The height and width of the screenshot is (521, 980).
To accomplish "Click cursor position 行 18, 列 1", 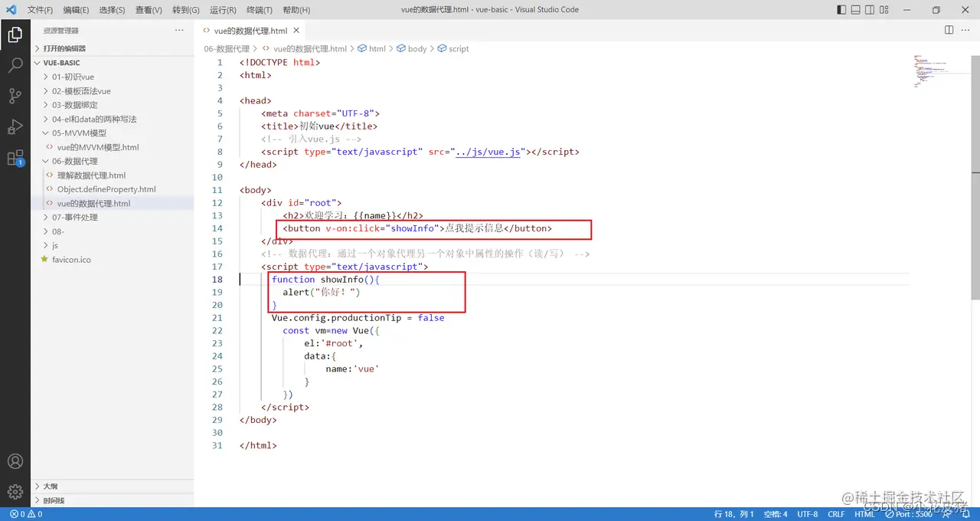I will tap(734, 514).
